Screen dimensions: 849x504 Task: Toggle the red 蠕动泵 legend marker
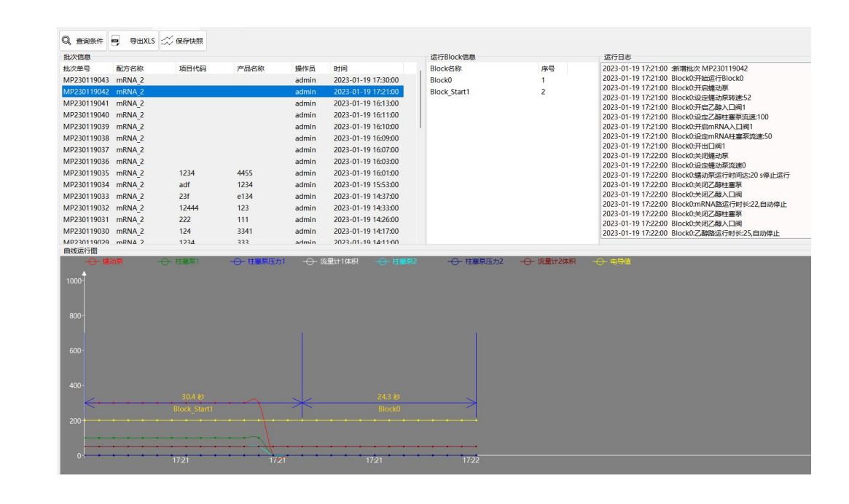tap(92, 261)
